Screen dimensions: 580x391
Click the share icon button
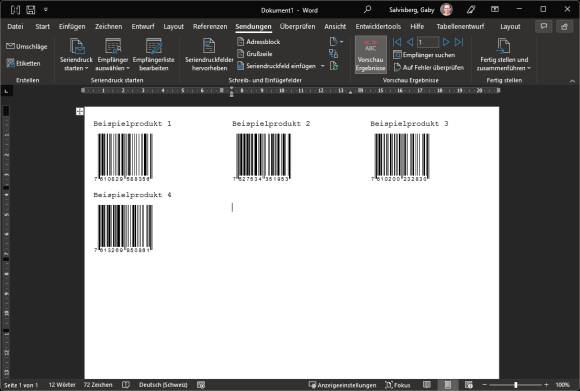click(564, 27)
